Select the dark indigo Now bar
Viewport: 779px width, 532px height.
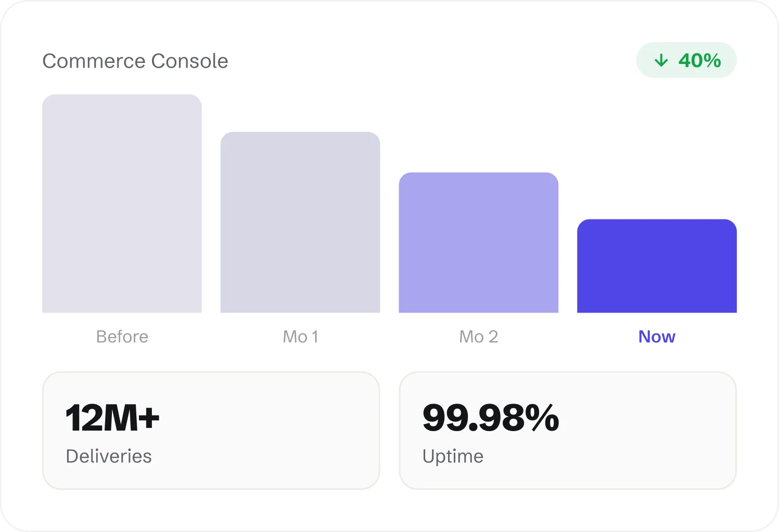click(657, 266)
